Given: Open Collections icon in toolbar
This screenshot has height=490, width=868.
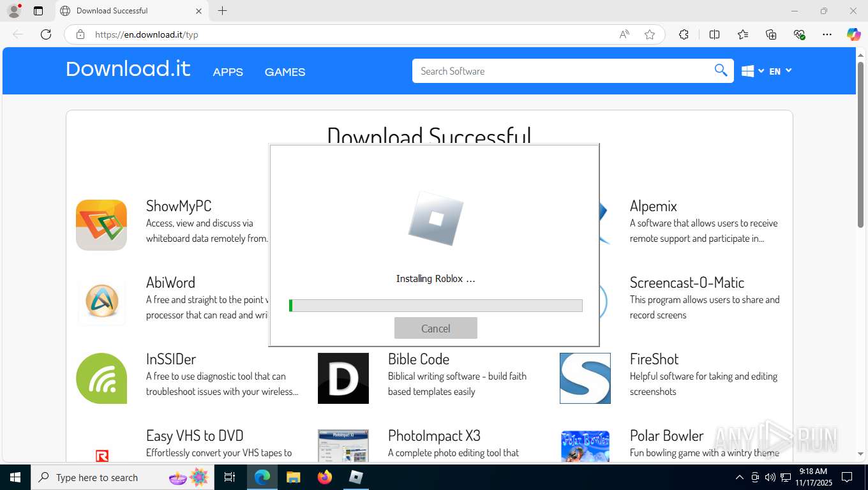Looking at the screenshot, I should pos(771,34).
